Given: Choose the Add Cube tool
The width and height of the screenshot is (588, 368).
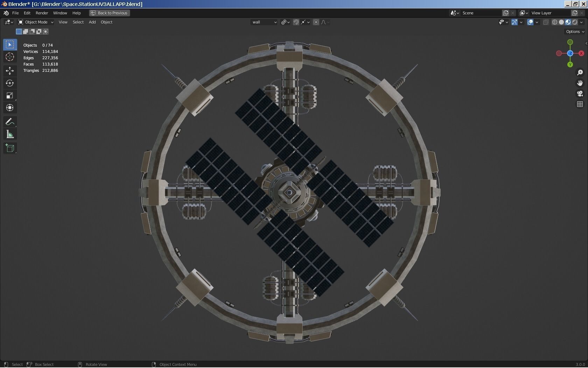Looking at the screenshot, I should pyautogui.click(x=10, y=148).
